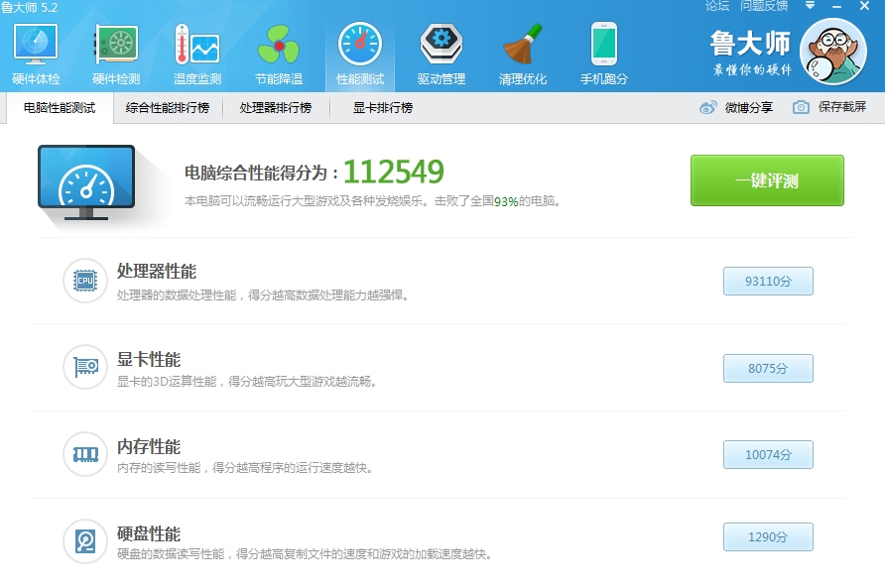Click description 显卡的3D运算性能 line

pyautogui.click(x=247, y=382)
